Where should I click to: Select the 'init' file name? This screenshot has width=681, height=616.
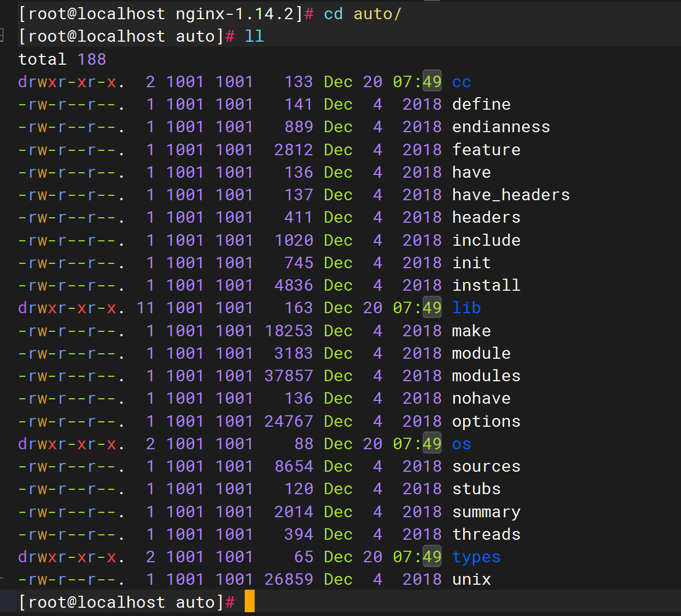point(471,263)
